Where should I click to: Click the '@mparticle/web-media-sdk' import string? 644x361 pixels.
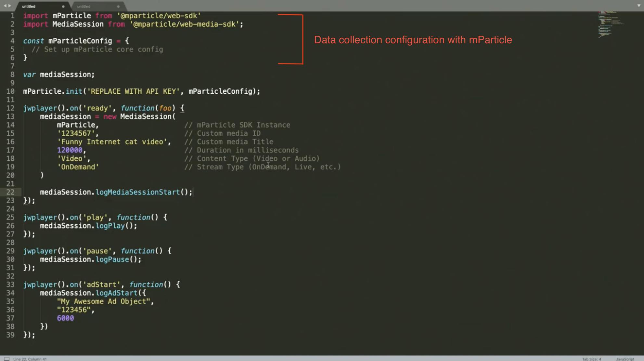184,24
